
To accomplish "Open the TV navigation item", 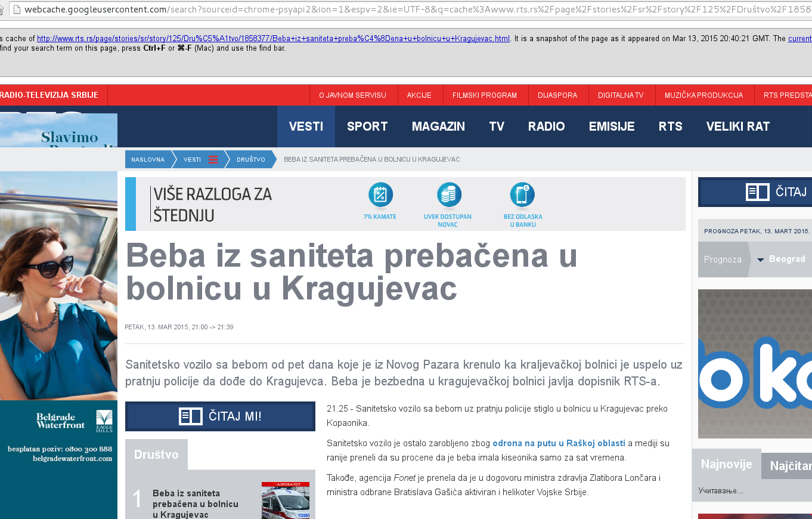I will [x=497, y=126].
